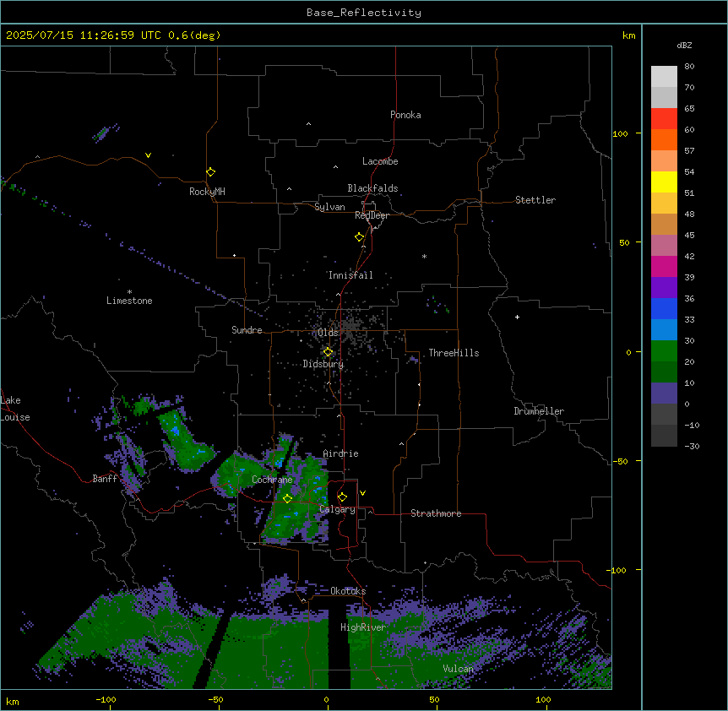The image size is (728, 711).
Task: Click the yellow station marker above RockyMH
Action: [210, 172]
